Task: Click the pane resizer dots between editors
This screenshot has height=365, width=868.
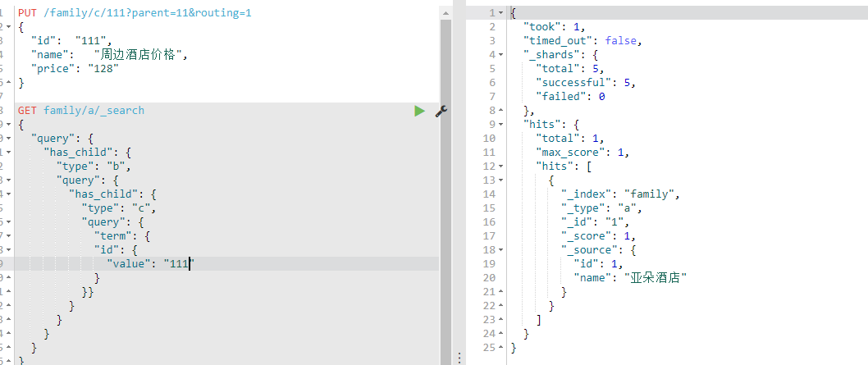Action: 459,358
